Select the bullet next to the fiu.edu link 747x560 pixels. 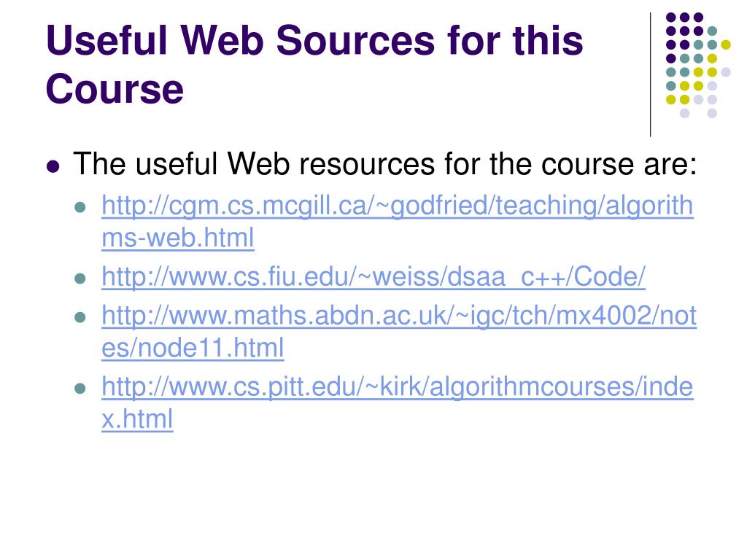point(81,279)
